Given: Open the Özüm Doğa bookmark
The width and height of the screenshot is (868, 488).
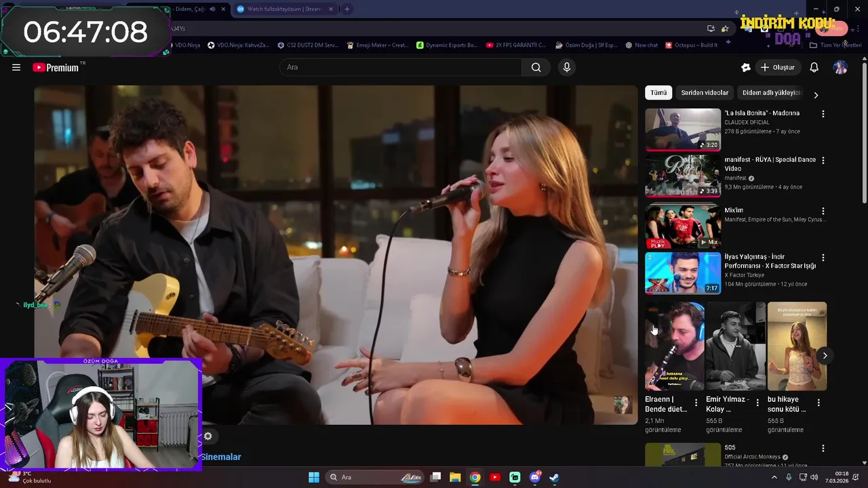Looking at the screenshot, I should click(587, 45).
